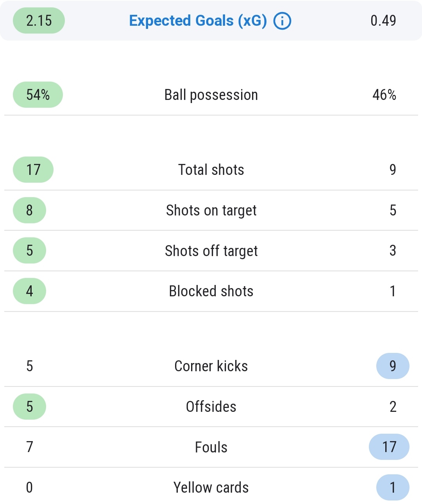Screen dimensions: 422x504
Task: Tap the 8 shots on target badge
Action: click(29, 210)
